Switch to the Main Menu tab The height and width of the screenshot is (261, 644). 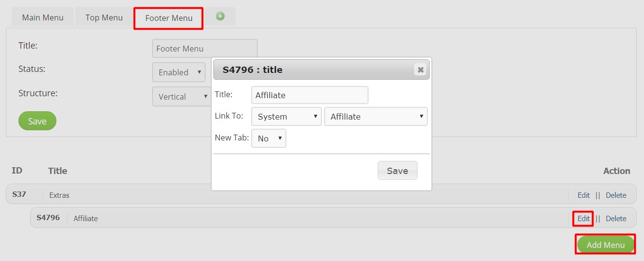[43, 17]
